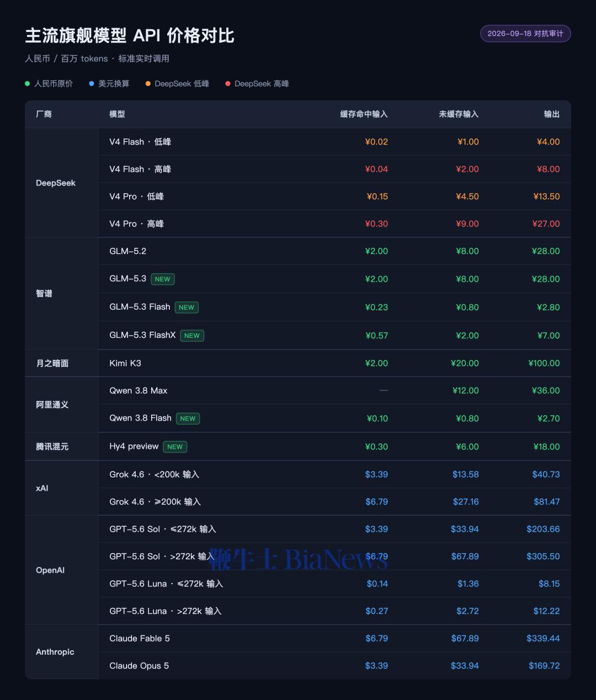The width and height of the screenshot is (596, 700).
Task: Click the ¥0.04 cached input price
Action: pyautogui.click(x=376, y=169)
